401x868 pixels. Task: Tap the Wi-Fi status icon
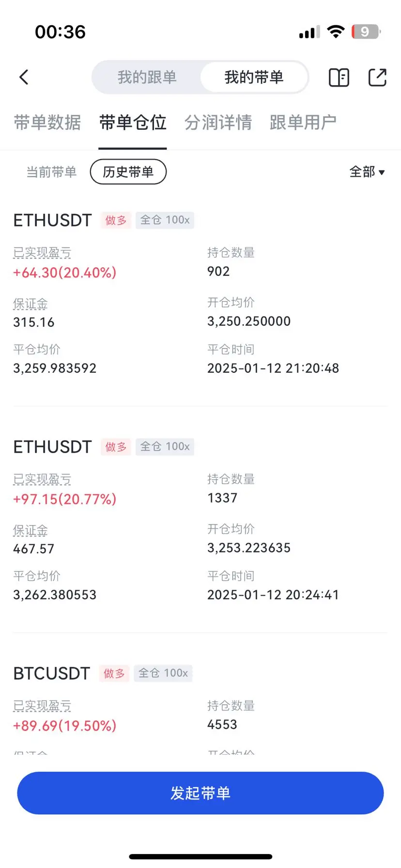pos(336,32)
